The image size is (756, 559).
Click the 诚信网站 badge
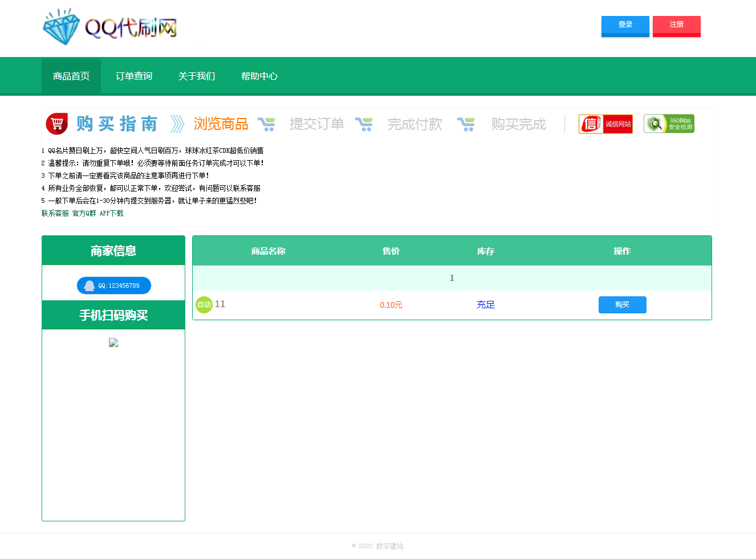coord(605,124)
